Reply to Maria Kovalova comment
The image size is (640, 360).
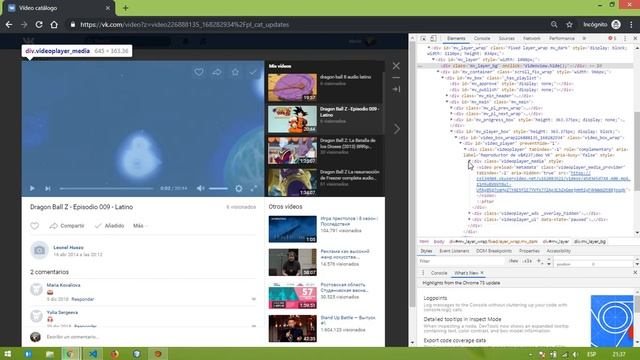pyautogui.click(x=82, y=299)
